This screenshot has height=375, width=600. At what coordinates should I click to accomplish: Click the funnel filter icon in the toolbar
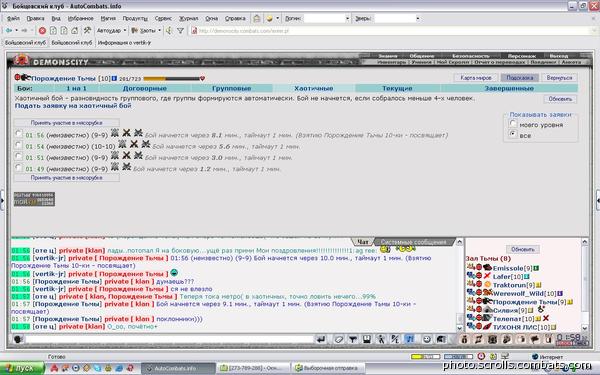180,31
